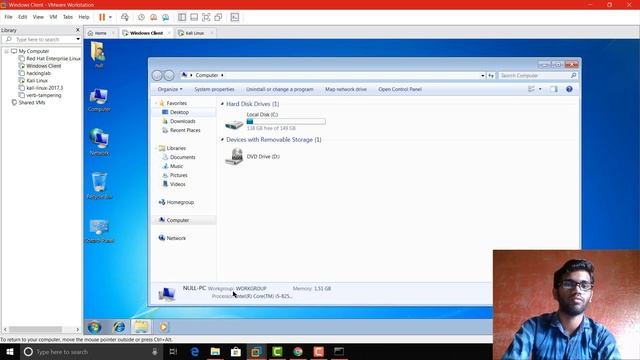The width and height of the screenshot is (640, 360).
Task: Click Uninstall or change a program
Action: click(280, 89)
